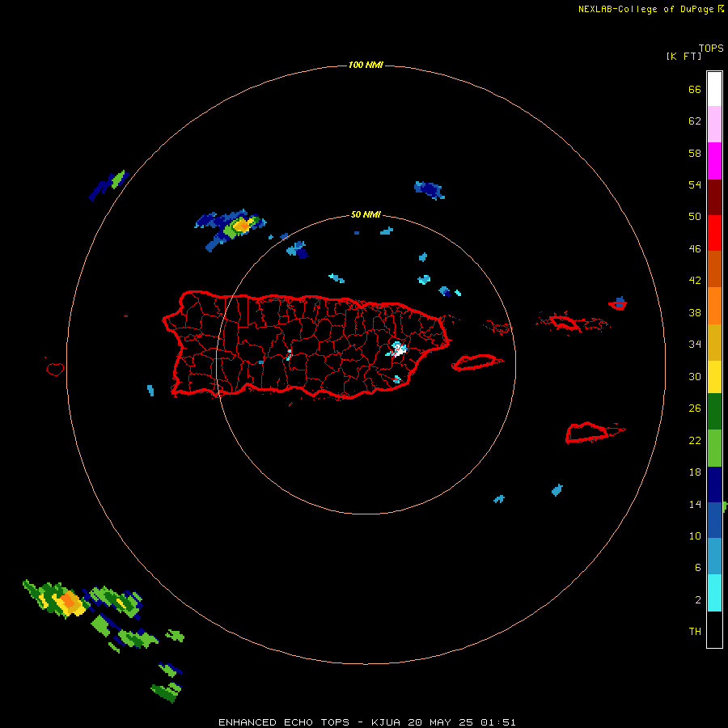The image size is (728, 728).
Task: Click the bright yellow legend swatch
Action: pos(714,377)
